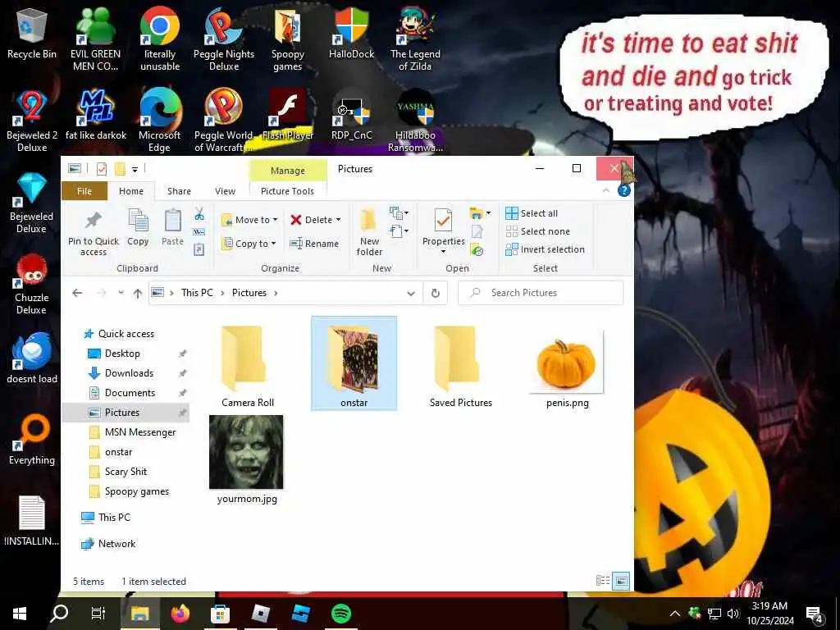Select This PC in the navigation pane
The height and width of the screenshot is (630, 840).
click(114, 518)
